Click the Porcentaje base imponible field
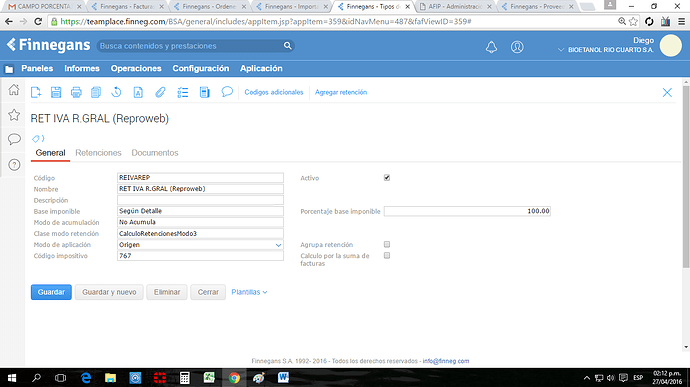Screen dimensions: 690x387 click(467, 211)
